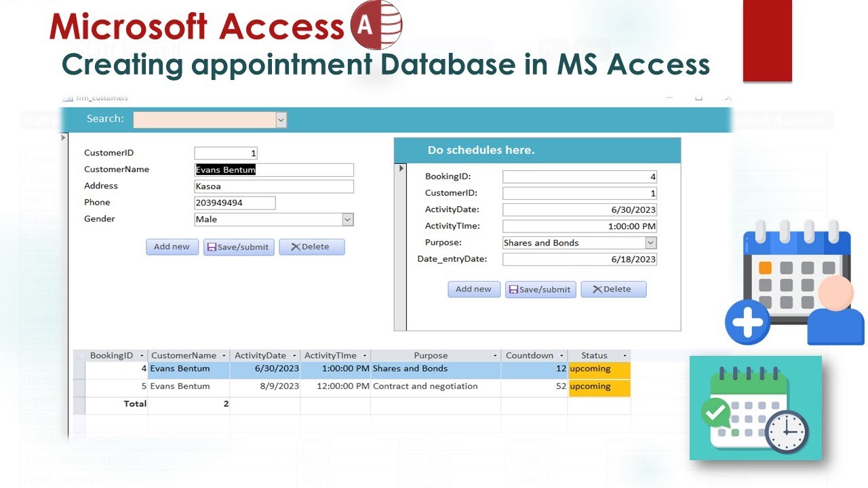Click upcoming status in BookingID 4 row
Viewport: 868px width, 488px height.
599,369
